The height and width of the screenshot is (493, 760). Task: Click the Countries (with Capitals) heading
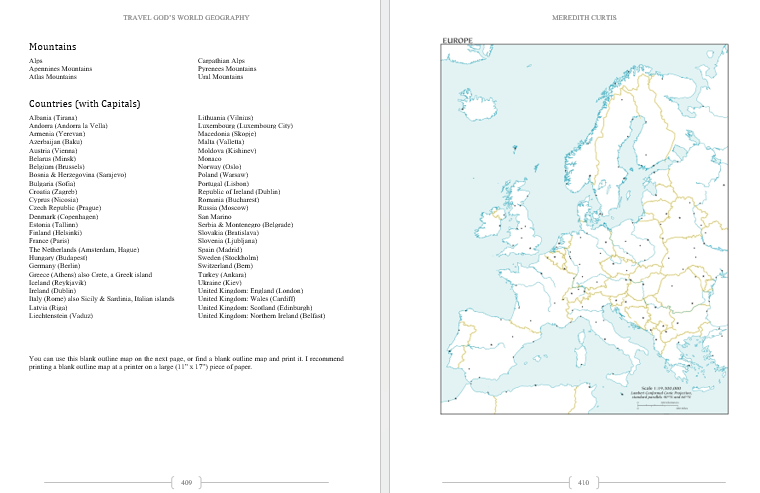(x=84, y=104)
